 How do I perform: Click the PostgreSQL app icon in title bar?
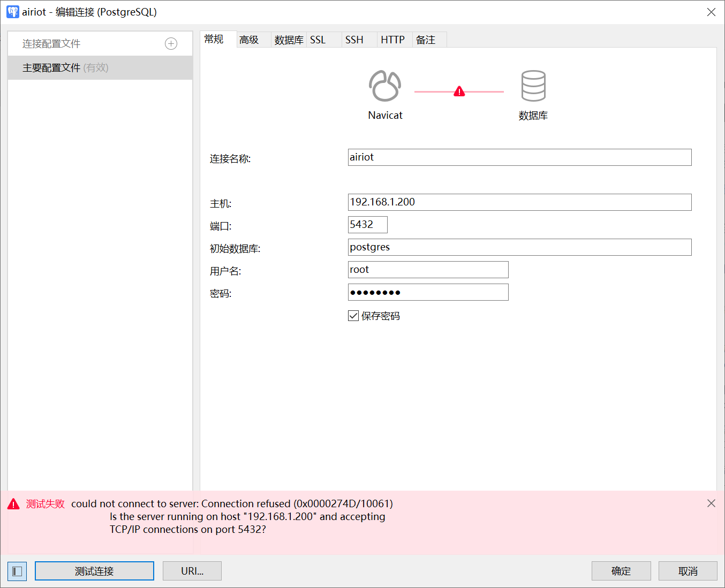click(x=12, y=12)
